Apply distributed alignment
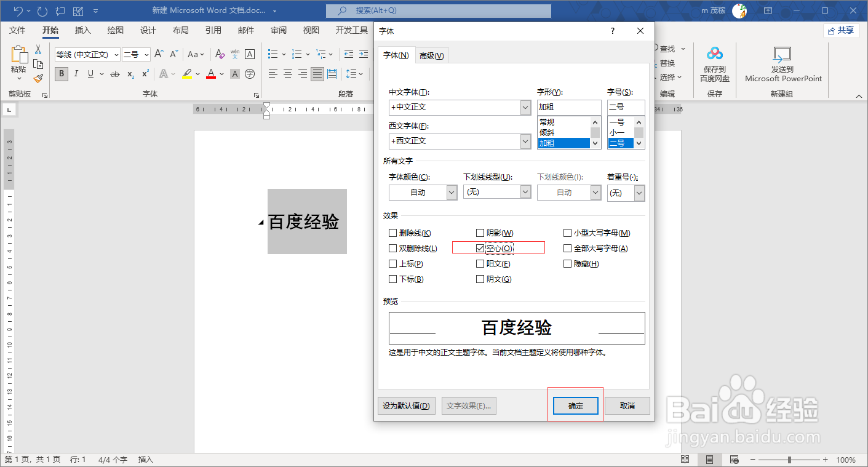Viewport: 868px width, 467px height. coord(332,74)
